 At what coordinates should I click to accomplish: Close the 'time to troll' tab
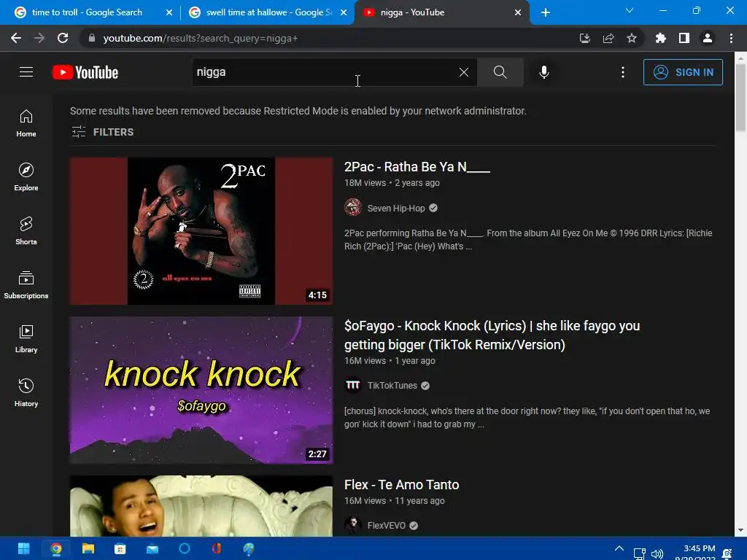click(x=169, y=12)
